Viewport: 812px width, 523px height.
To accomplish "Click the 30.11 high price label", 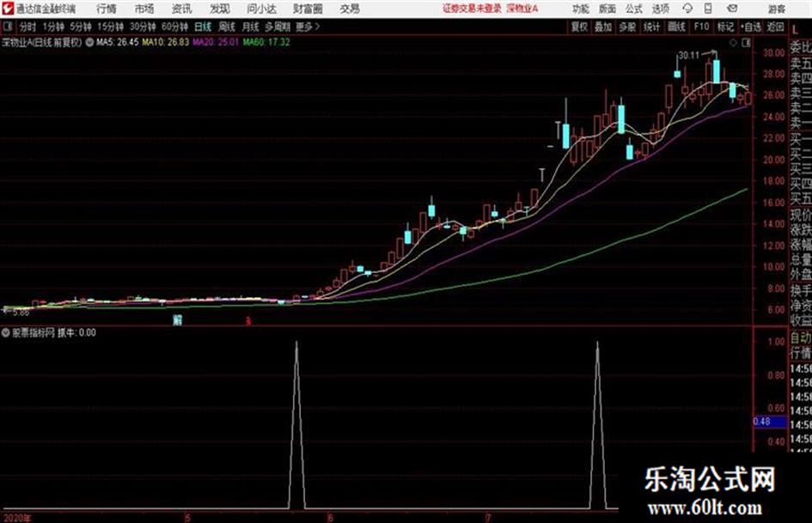I will tap(689, 55).
